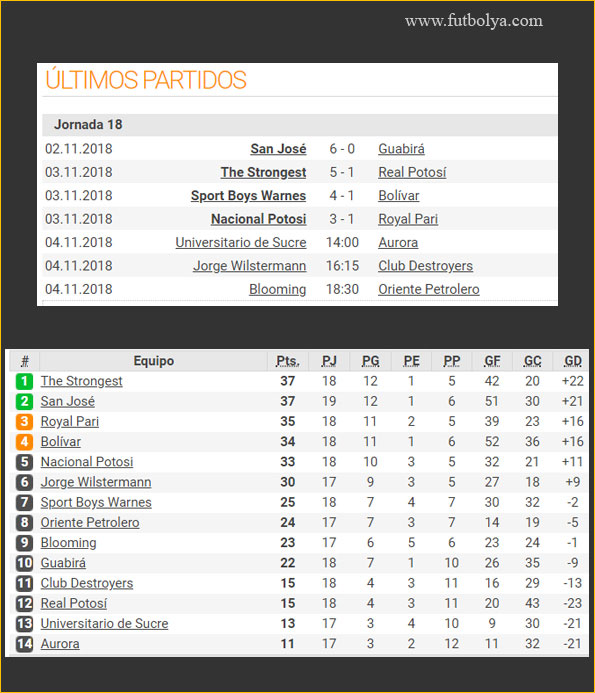Click the orange rank 3 badge

(x=24, y=422)
